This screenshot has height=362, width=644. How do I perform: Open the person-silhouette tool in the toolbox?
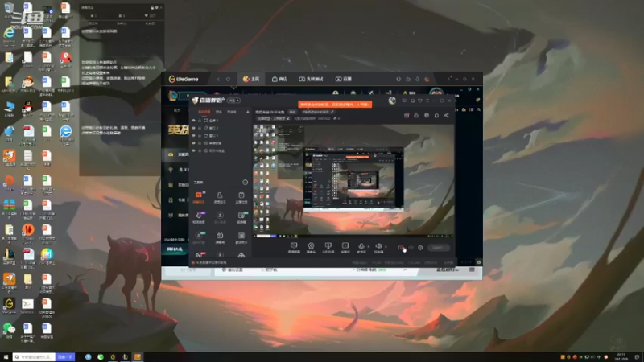tap(220, 197)
